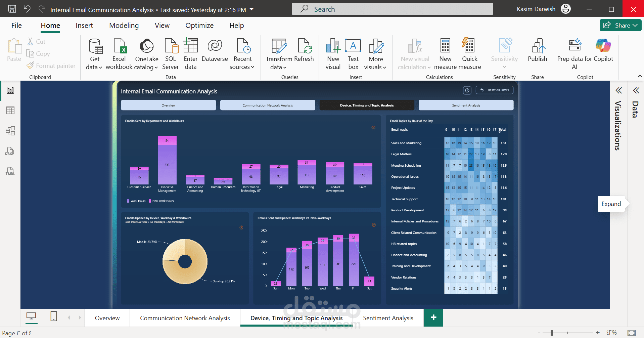644x338 pixels.
Task: Zoom in with the plus button
Action: point(598,333)
